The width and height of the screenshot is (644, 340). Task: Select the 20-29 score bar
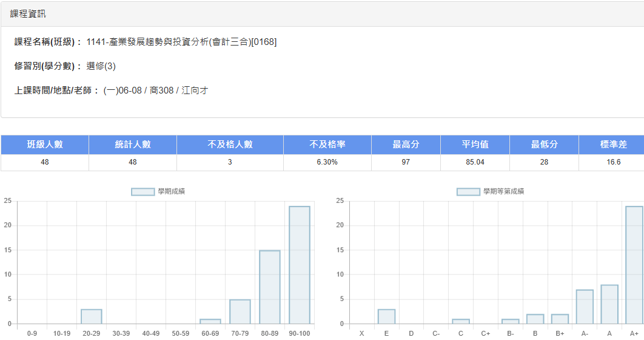click(x=91, y=316)
